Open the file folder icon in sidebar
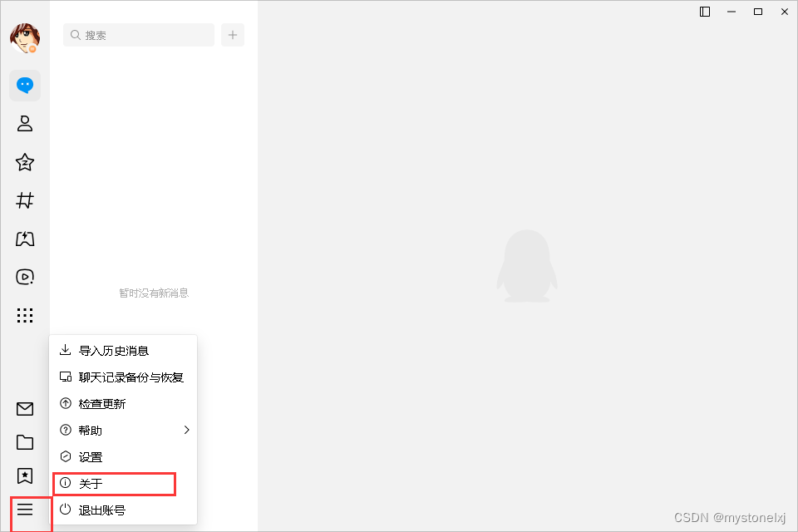 point(24,442)
